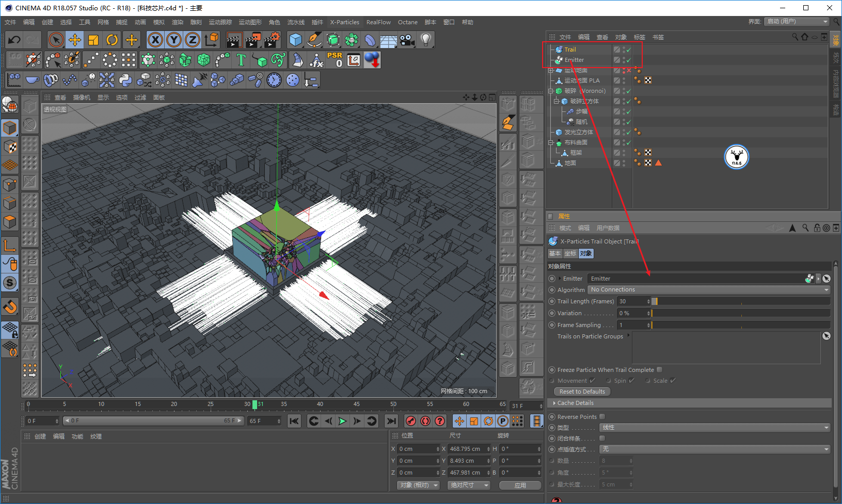842x504 pixels.
Task: Click the MoText T icon
Action: tap(241, 60)
